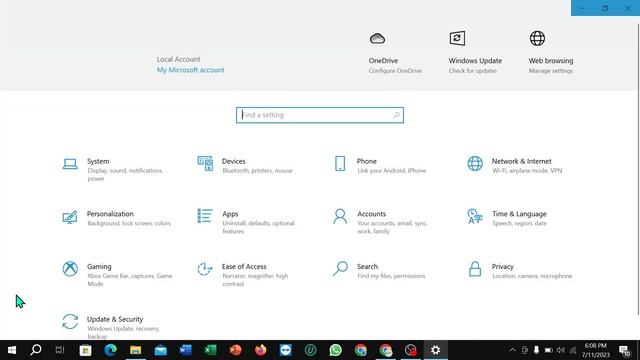Click the Web browsing header label

551,60
